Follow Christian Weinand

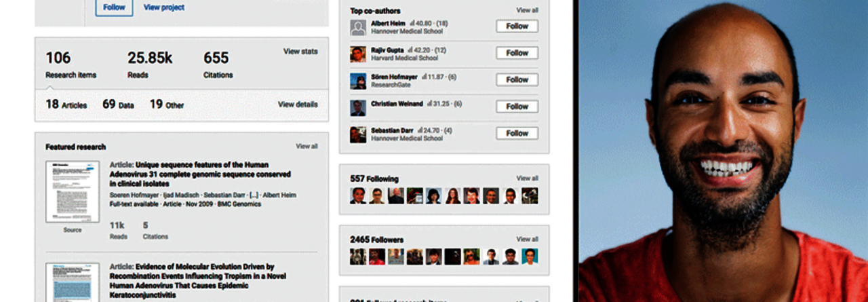[517, 107]
